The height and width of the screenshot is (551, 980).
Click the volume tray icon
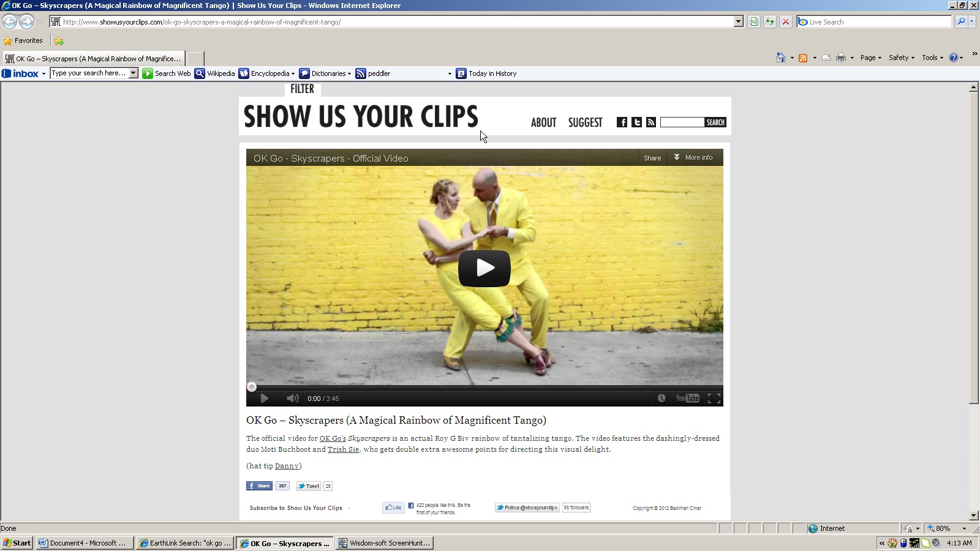click(935, 543)
